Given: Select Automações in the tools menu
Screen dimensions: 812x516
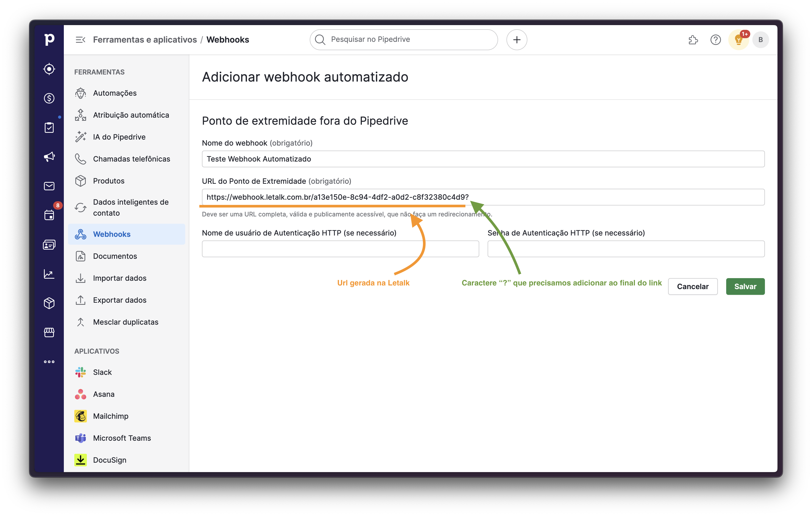Looking at the screenshot, I should coord(115,93).
